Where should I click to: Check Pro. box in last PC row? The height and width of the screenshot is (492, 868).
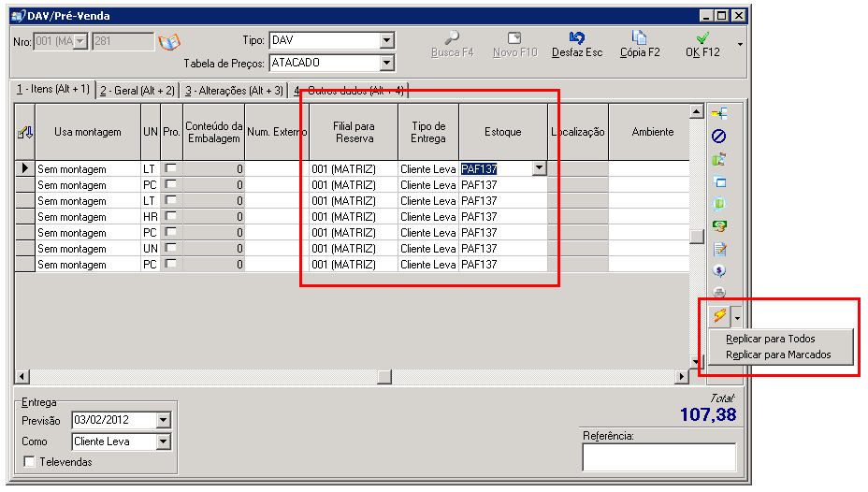pyautogui.click(x=171, y=264)
